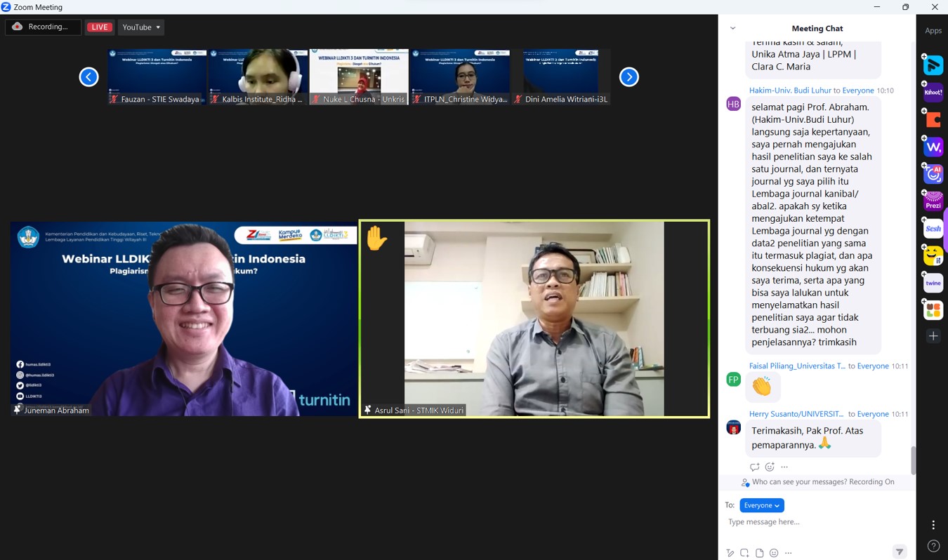Select Dini Amelia Witriani-i3L thumbnail
The image size is (948, 560).
pos(561,76)
